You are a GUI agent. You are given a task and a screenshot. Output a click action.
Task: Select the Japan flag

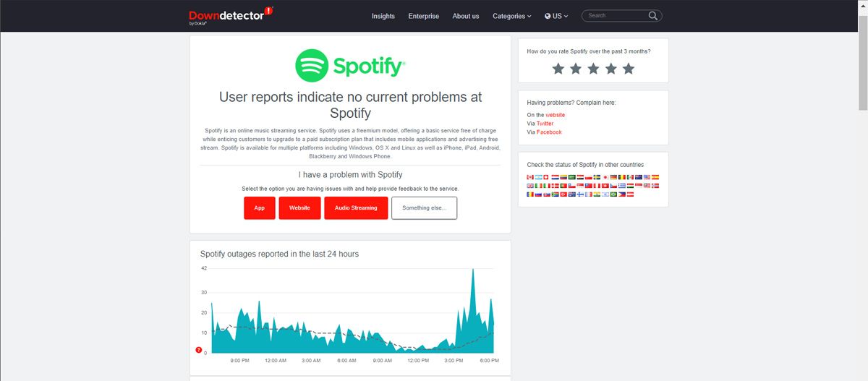(605, 177)
